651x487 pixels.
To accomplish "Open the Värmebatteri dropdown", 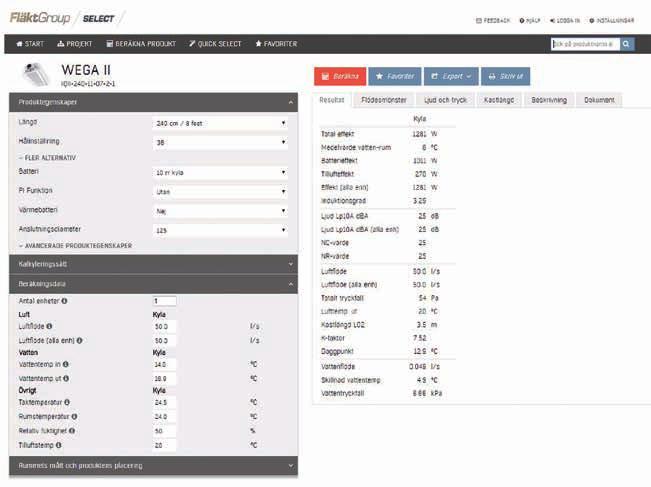I will [220, 211].
